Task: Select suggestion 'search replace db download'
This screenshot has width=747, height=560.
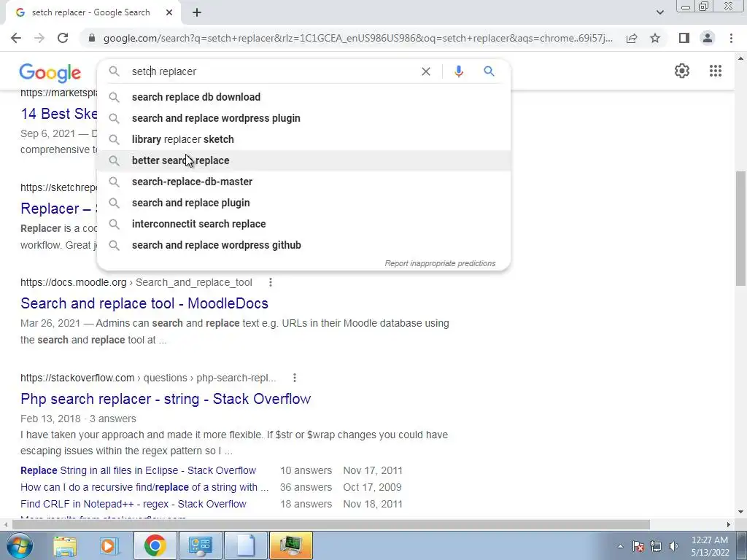Action: (303, 97)
